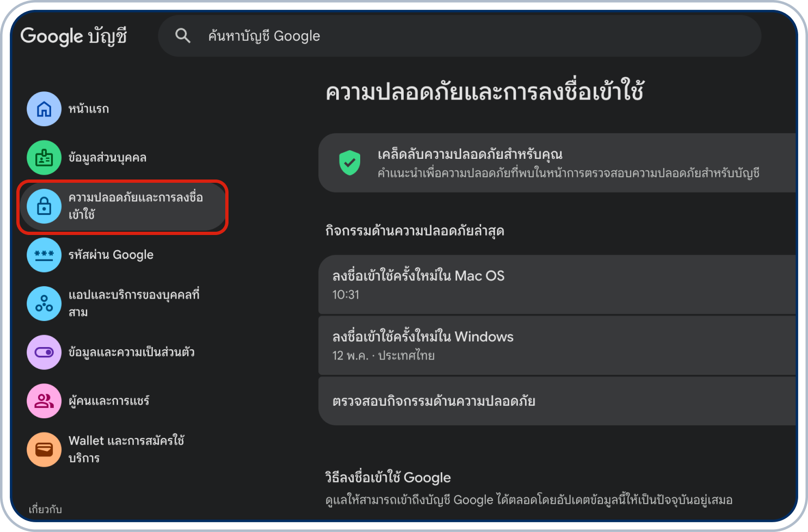Click the 10:31 timestamp text
The height and width of the screenshot is (532, 808).
(346, 295)
